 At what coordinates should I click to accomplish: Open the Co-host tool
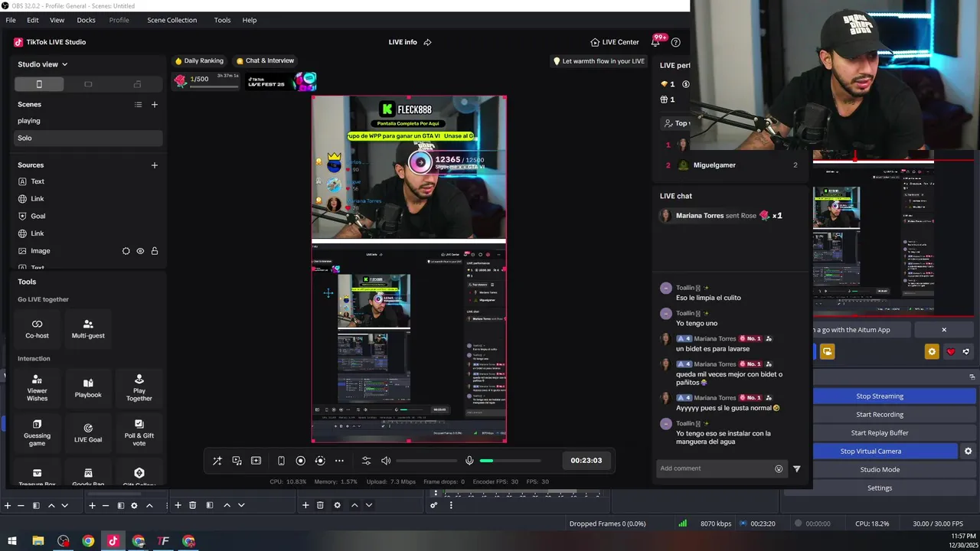(37, 328)
